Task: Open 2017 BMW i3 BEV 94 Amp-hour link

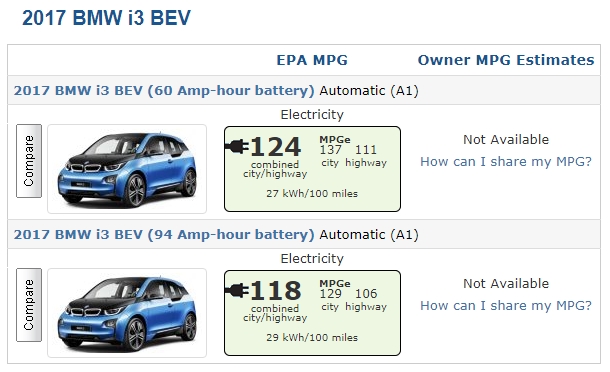Action: pos(164,235)
